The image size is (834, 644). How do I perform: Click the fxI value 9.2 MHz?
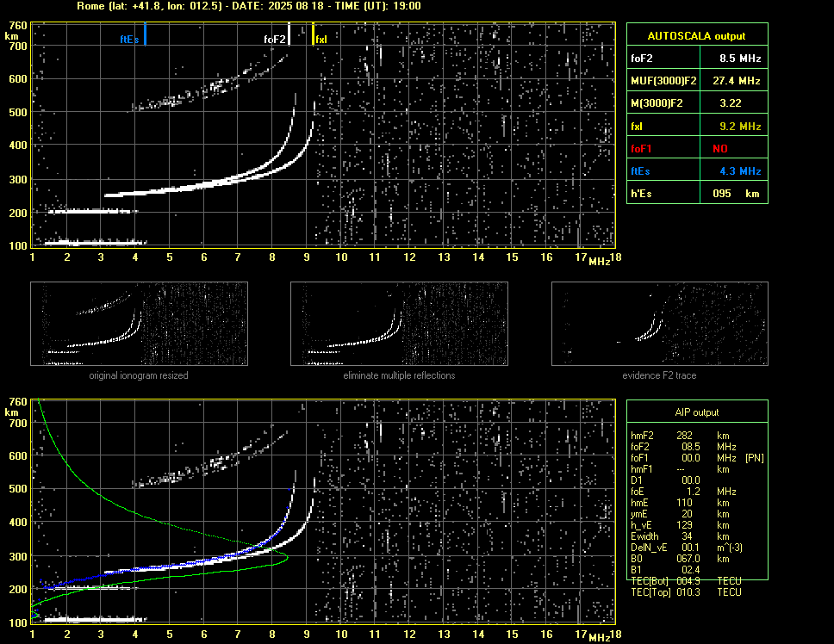[x=740, y=127]
